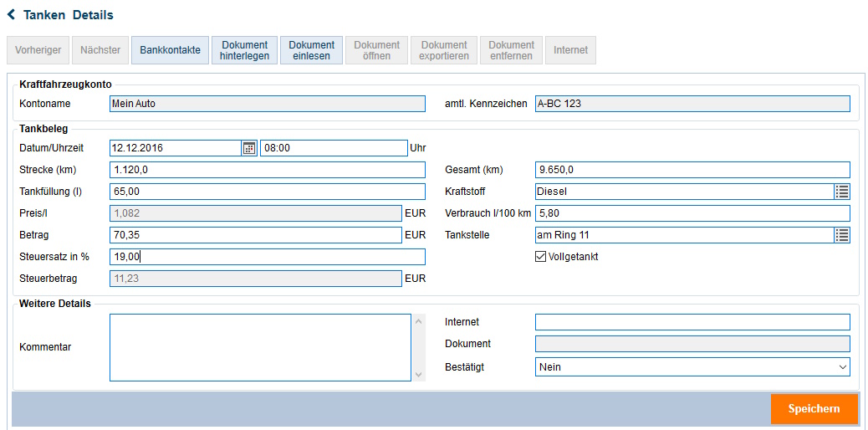The width and height of the screenshot is (868, 430).
Task: Click the Kontoname field showing Mein Auto
Action: (x=268, y=104)
